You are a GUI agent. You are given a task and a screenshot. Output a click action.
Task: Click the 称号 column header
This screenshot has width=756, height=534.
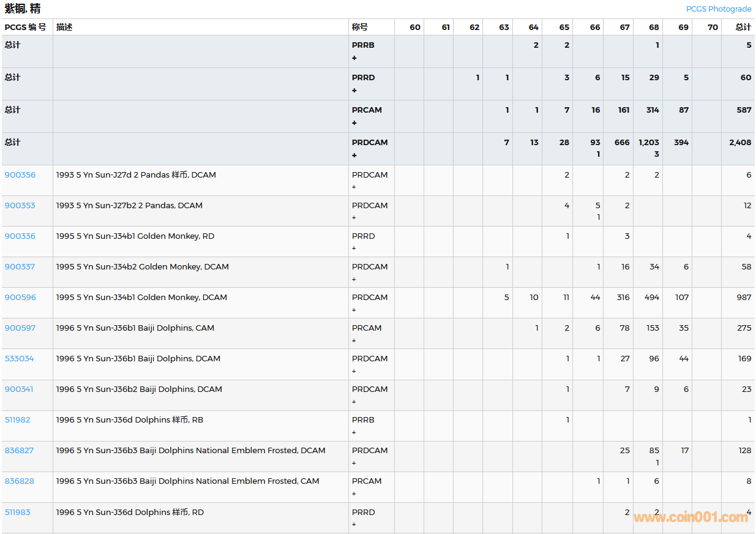coord(360,27)
